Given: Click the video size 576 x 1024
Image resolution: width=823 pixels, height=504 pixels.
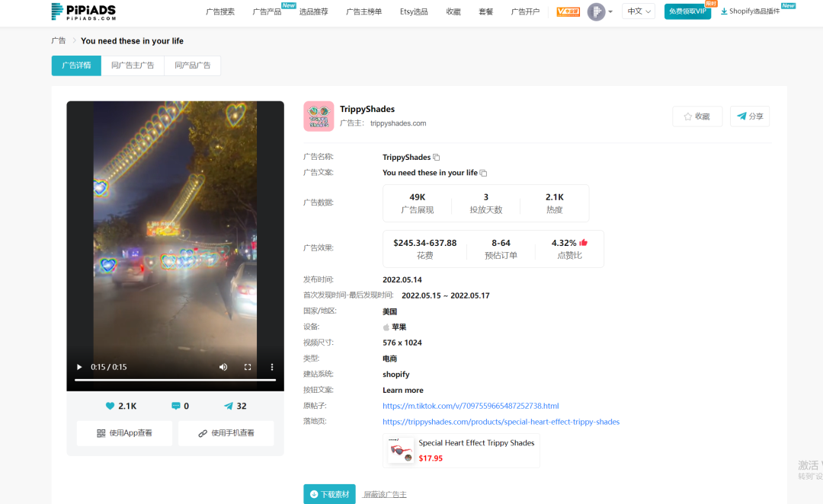Looking at the screenshot, I should click(402, 343).
